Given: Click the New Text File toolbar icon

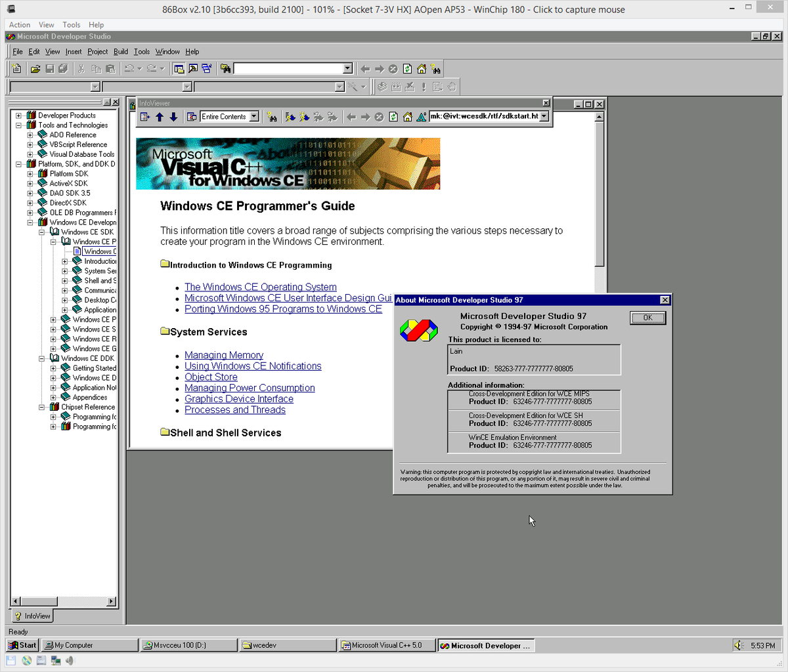Looking at the screenshot, I should click(x=17, y=69).
